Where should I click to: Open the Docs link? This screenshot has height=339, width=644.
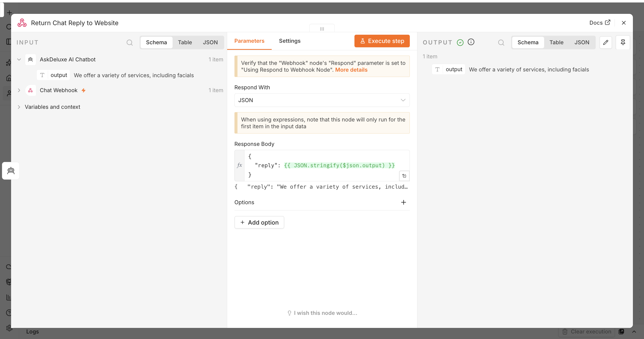click(600, 23)
